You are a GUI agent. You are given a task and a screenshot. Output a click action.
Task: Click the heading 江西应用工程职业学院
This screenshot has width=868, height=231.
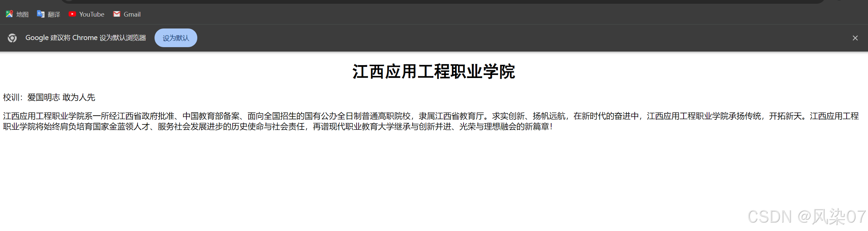pyautogui.click(x=434, y=72)
